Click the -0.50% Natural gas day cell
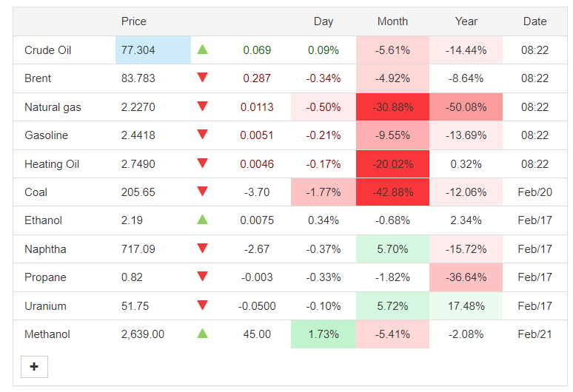The height and width of the screenshot is (392, 573). [x=324, y=107]
